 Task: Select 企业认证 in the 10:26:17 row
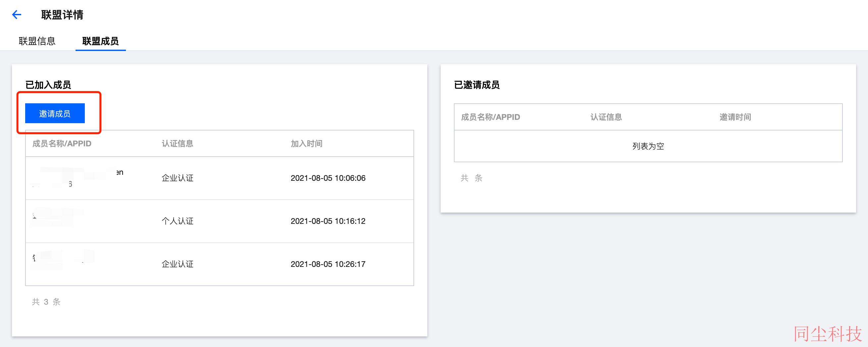click(178, 264)
